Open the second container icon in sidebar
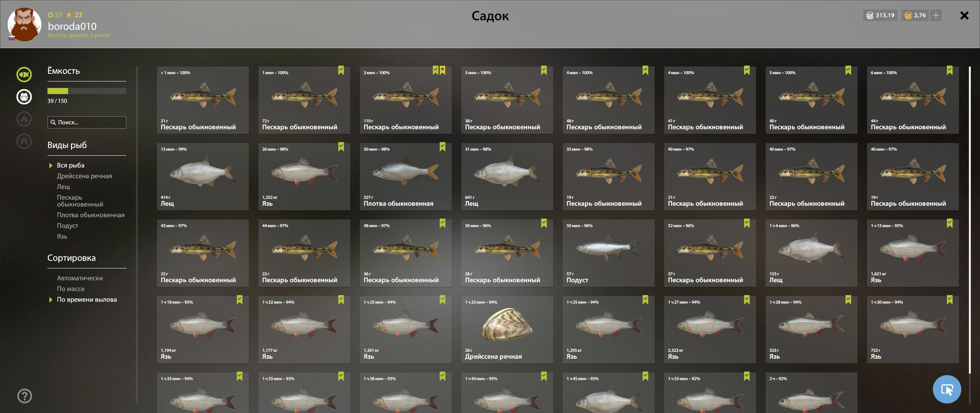Image resolution: width=980 pixels, height=413 pixels. click(x=24, y=97)
